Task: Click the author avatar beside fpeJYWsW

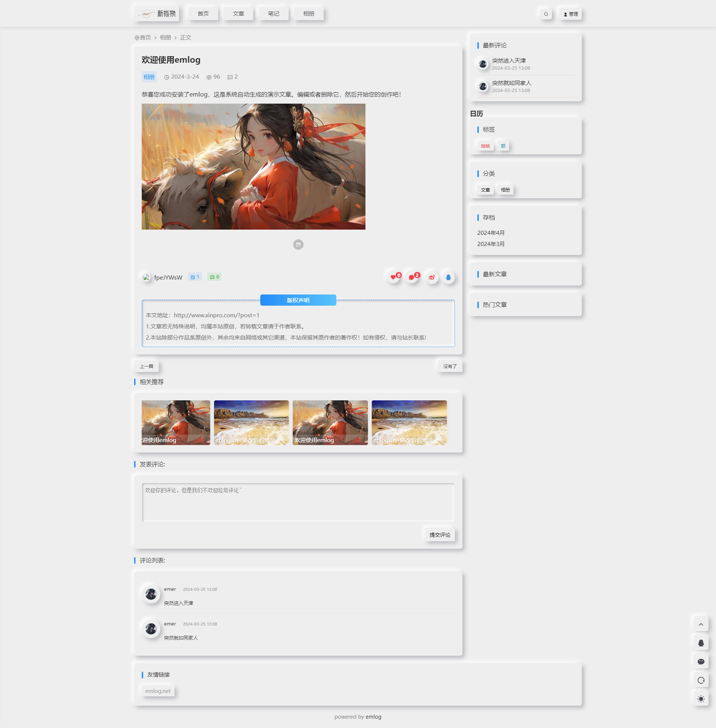Action: [146, 277]
